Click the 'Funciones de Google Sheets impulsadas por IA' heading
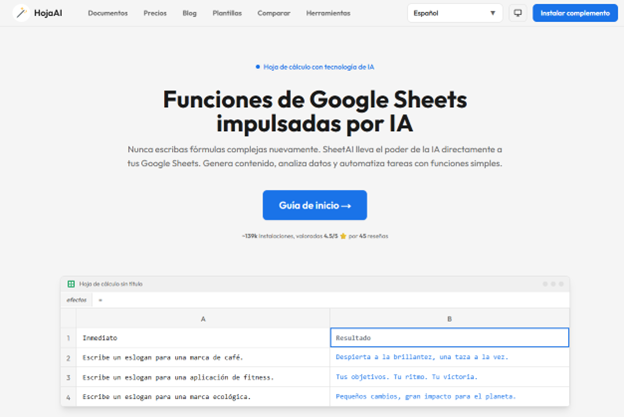 pos(315,111)
